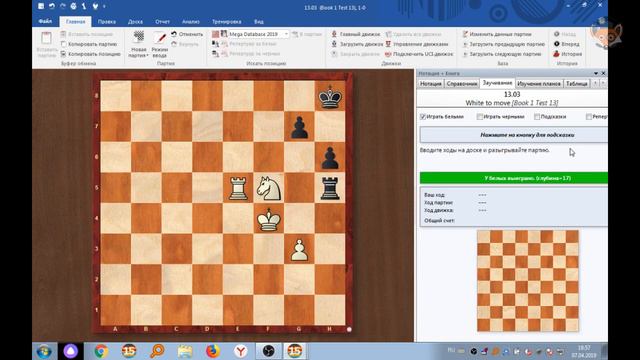This screenshot has width=640, height=360.
Task: Click the left tab scroll arrow in notation panel
Action: tap(596, 83)
